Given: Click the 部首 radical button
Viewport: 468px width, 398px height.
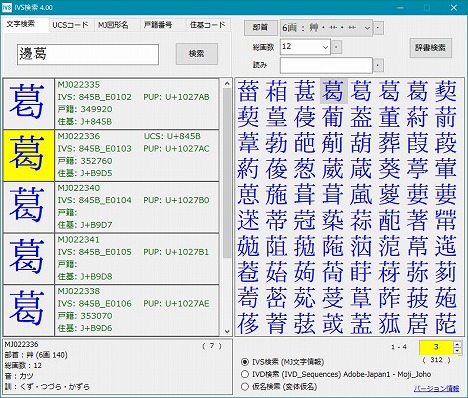Looking at the screenshot, I should coord(260,28).
